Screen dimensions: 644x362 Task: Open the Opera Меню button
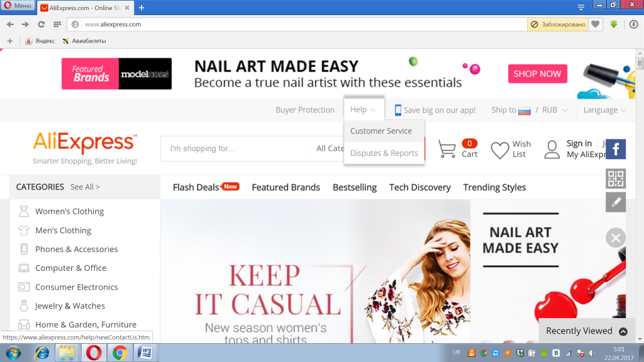tap(18, 5)
